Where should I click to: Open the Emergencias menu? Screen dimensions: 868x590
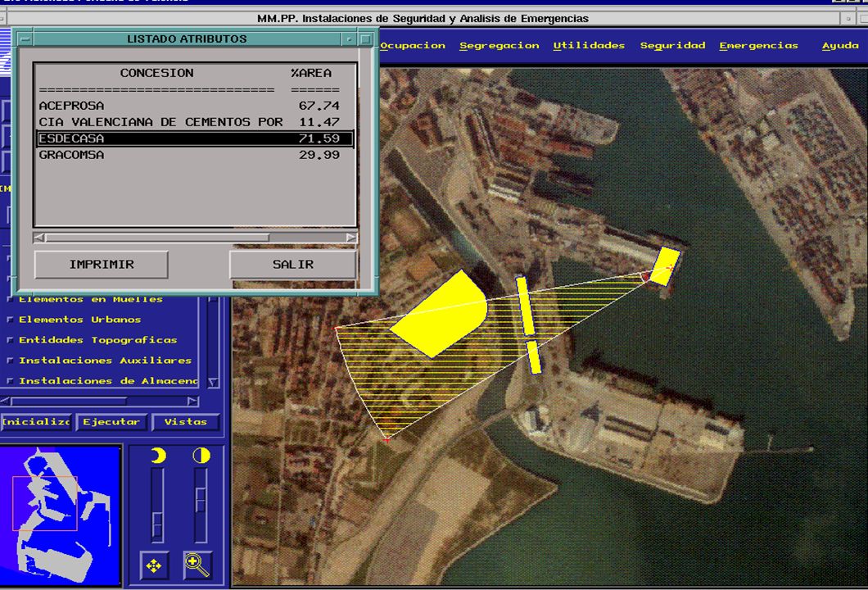(759, 45)
